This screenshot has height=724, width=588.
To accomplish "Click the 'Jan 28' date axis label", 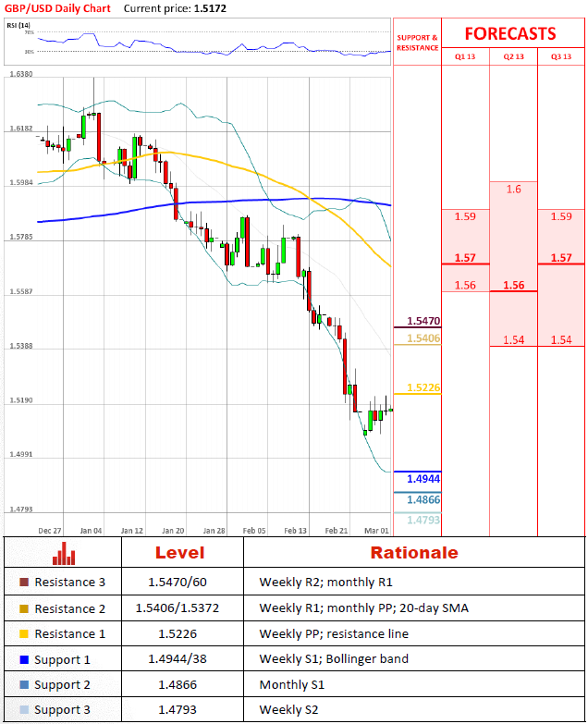I will (214, 531).
